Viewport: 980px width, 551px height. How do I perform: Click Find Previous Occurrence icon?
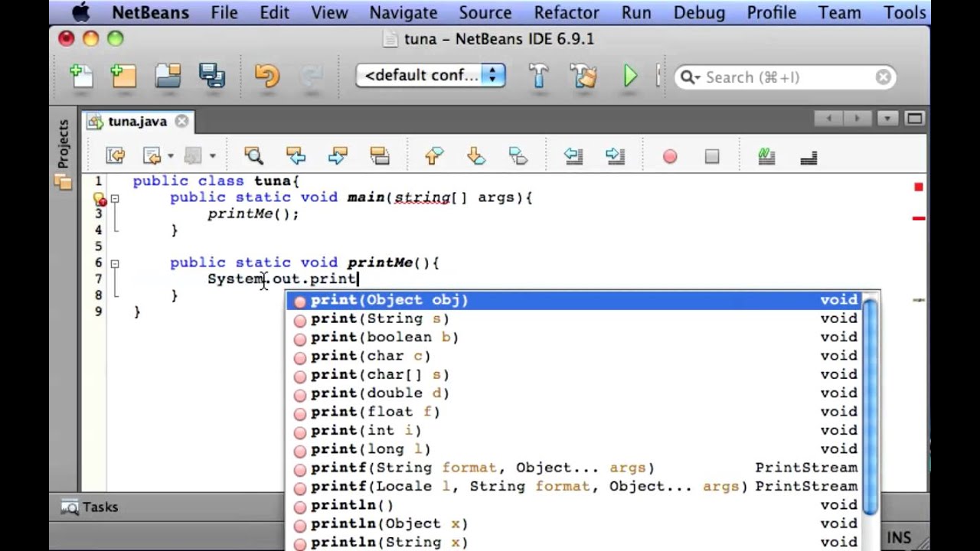pos(296,156)
